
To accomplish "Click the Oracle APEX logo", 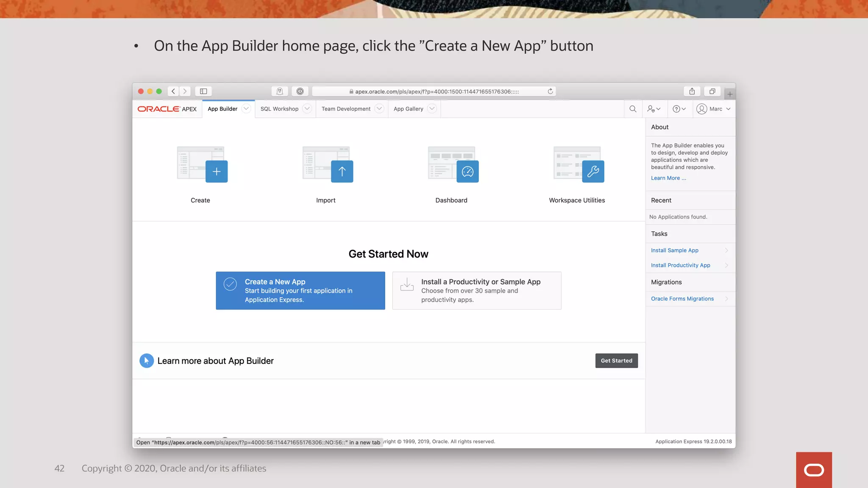I will click(x=167, y=109).
